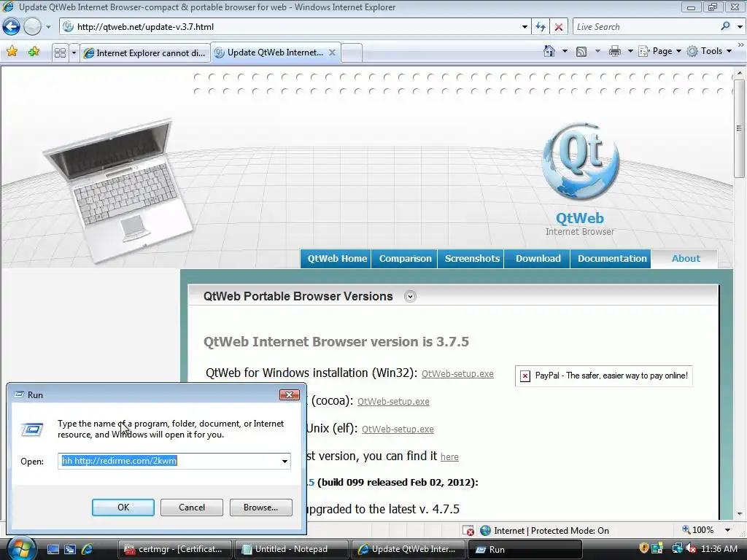Viewport: 747px width, 560px height.
Task: Click Show Desktop quick launch icon
Action: pos(53,549)
